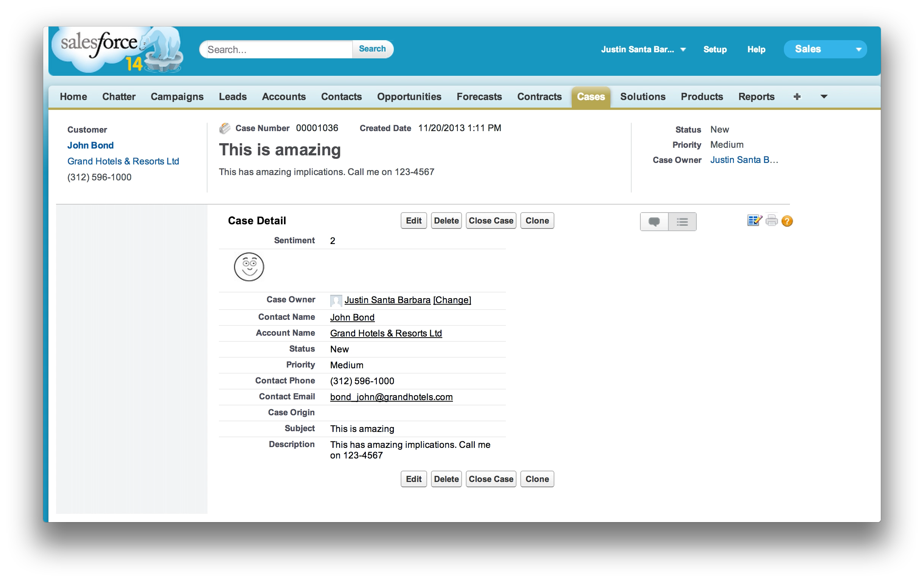Click the case briefcase icon beside Case Number
Image resolution: width=924 pixels, height=582 pixels.
[x=225, y=128]
